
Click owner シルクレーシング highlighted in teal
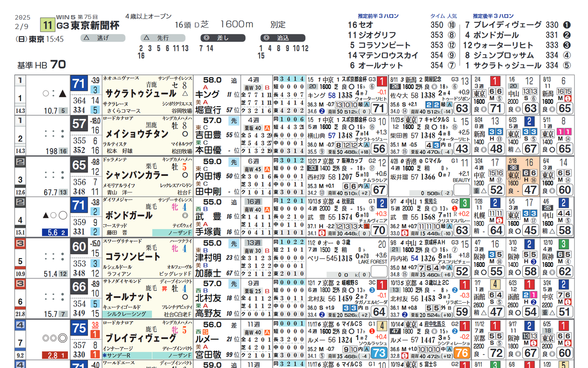click(x=127, y=314)
